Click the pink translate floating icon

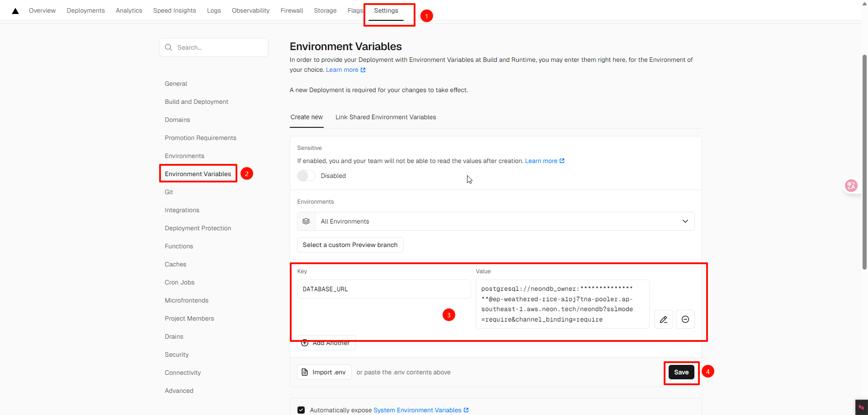point(851,186)
